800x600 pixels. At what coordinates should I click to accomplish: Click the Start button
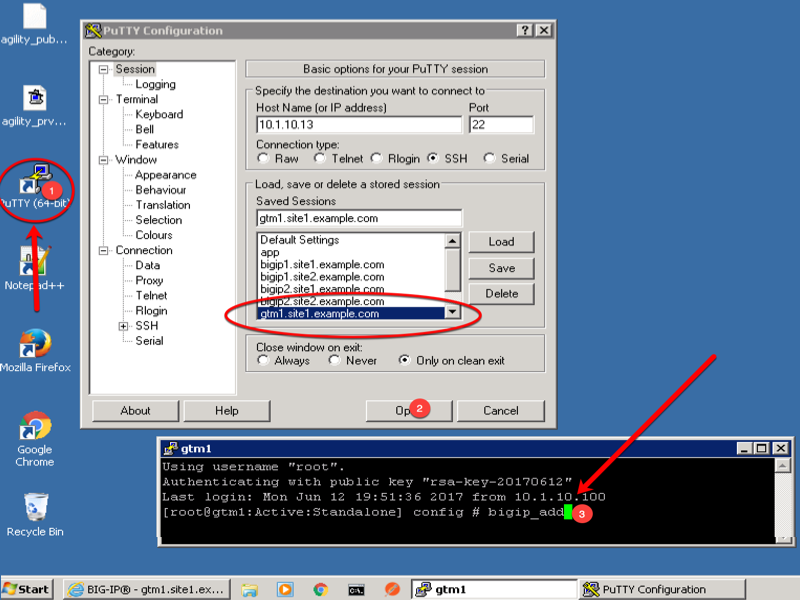point(27,589)
